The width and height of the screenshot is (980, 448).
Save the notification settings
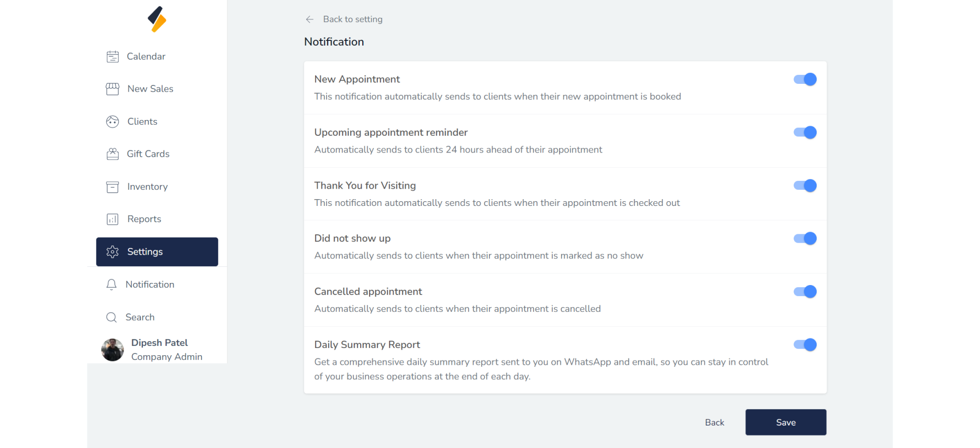coord(786,422)
